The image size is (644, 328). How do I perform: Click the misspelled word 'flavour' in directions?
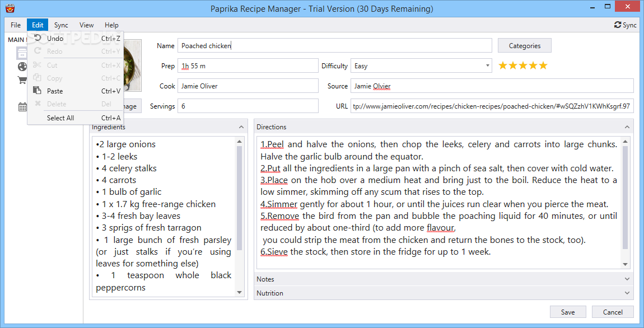441,228
